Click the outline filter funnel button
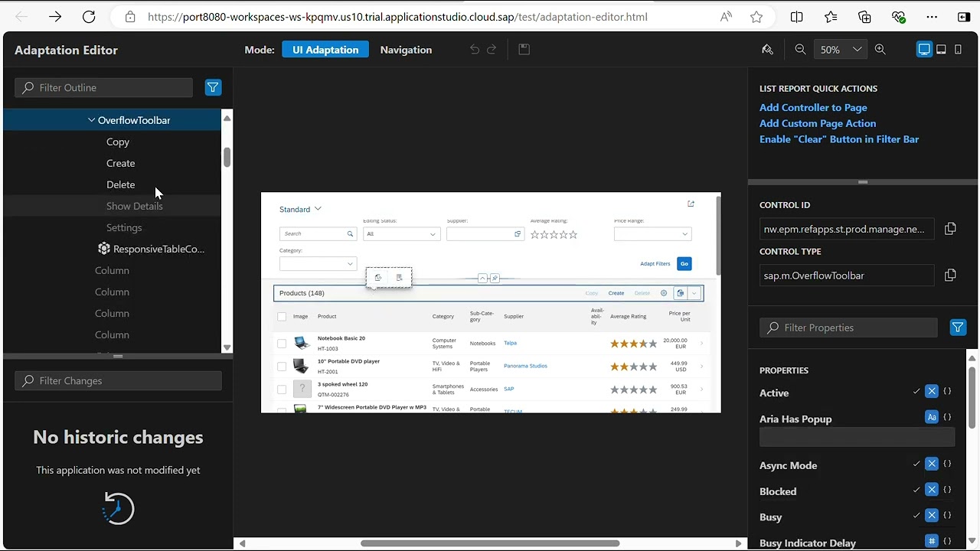The height and width of the screenshot is (551, 980). [213, 87]
